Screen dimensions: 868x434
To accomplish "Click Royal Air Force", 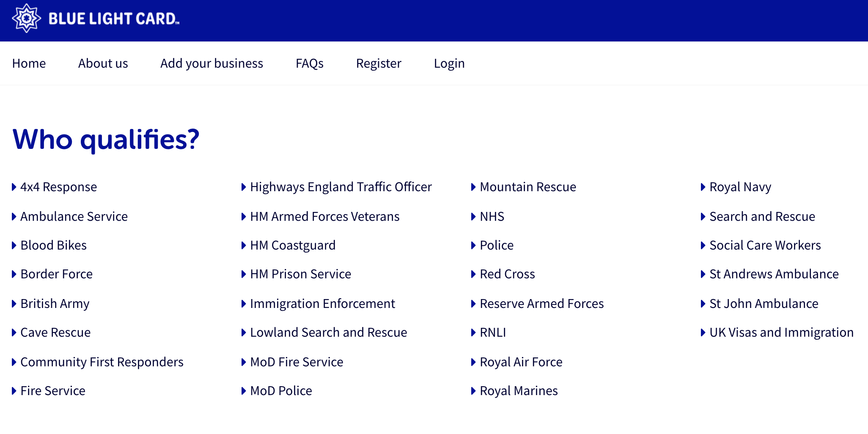I will pyautogui.click(x=521, y=362).
